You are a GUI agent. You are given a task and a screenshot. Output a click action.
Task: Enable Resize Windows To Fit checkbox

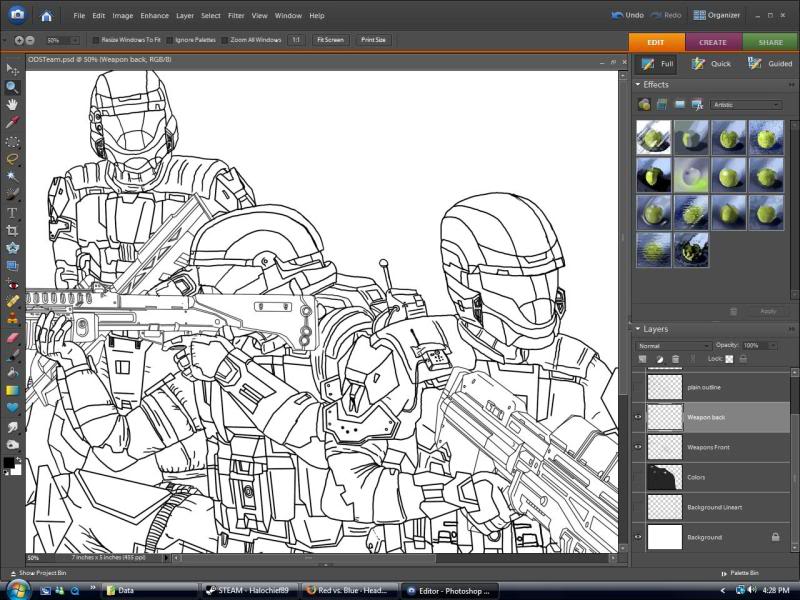(x=95, y=40)
